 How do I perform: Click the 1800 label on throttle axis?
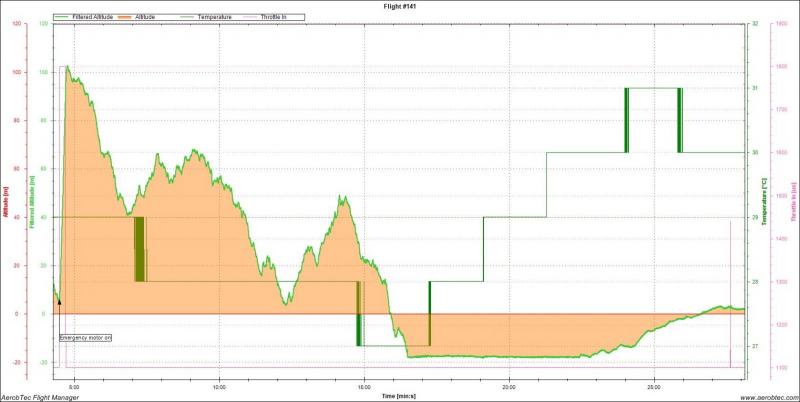[x=780, y=66]
